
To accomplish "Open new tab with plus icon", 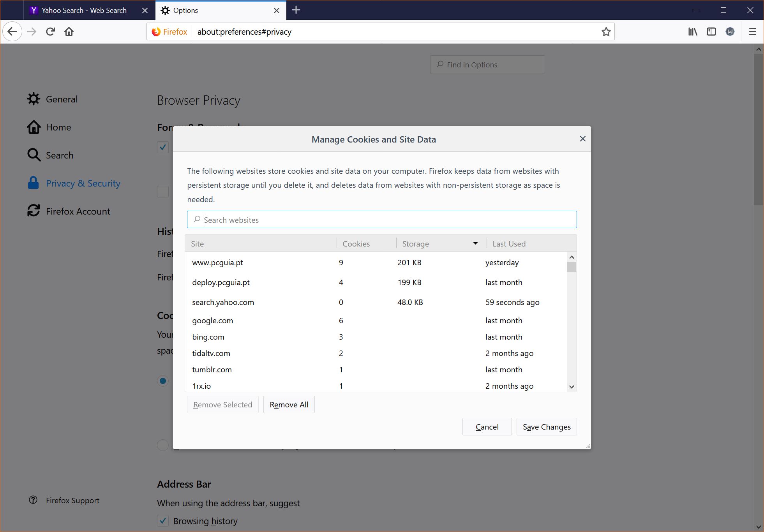I will tap(296, 10).
